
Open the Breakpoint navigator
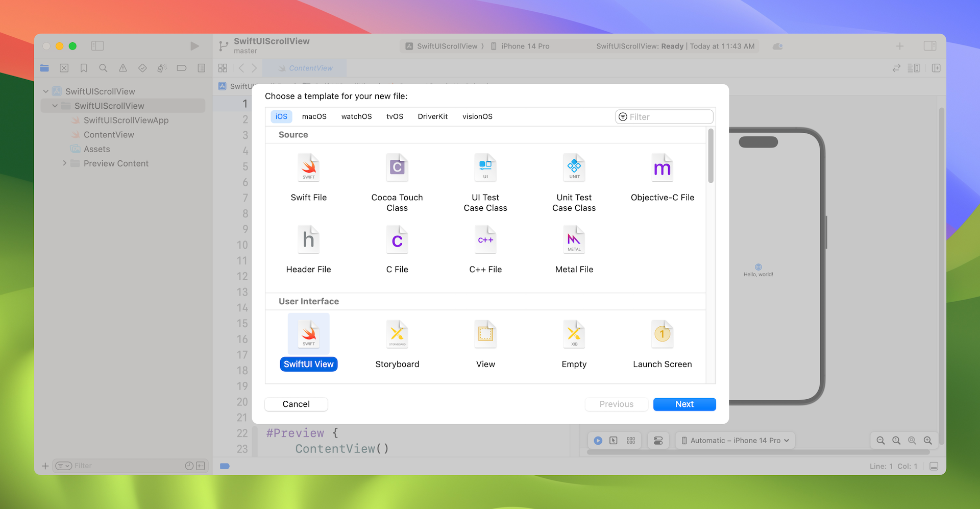182,68
